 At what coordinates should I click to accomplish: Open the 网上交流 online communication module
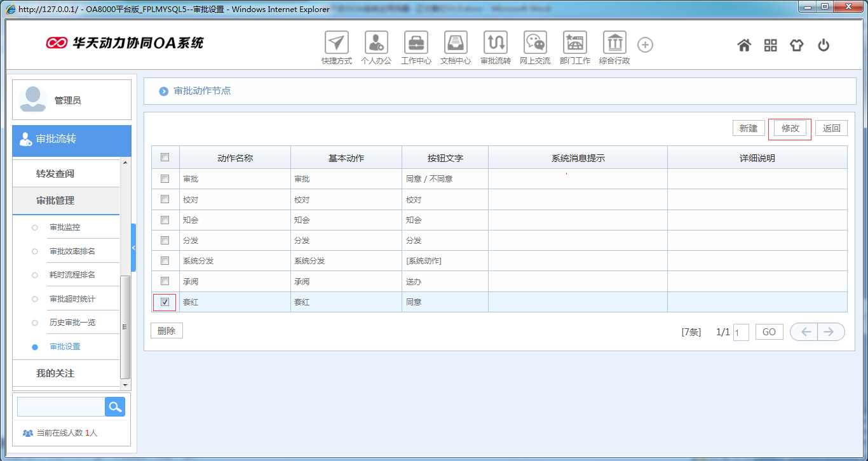point(535,44)
